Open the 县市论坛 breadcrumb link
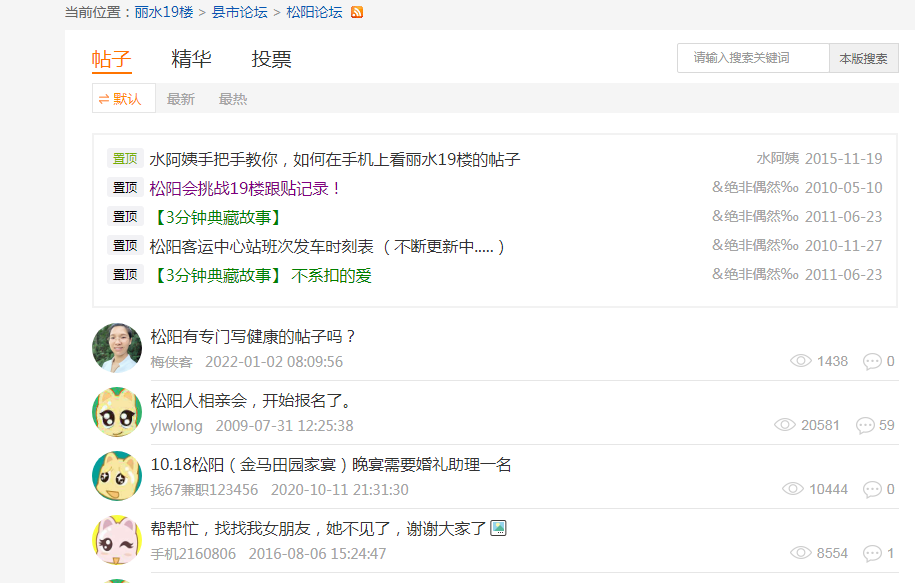 [x=239, y=12]
